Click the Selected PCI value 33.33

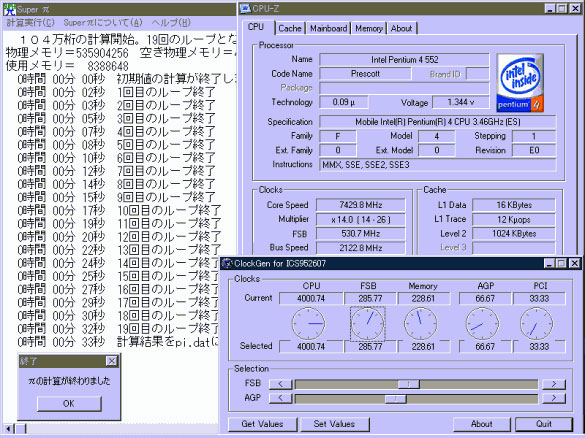tap(539, 347)
